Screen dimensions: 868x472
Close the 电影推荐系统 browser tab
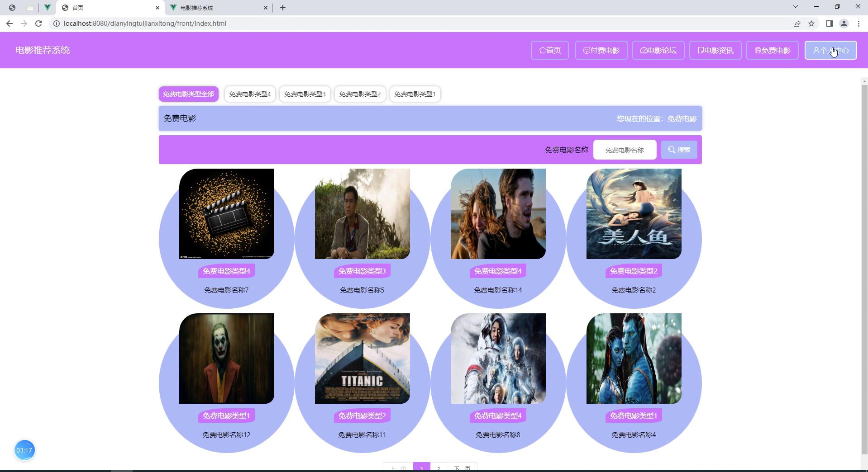(x=266, y=8)
